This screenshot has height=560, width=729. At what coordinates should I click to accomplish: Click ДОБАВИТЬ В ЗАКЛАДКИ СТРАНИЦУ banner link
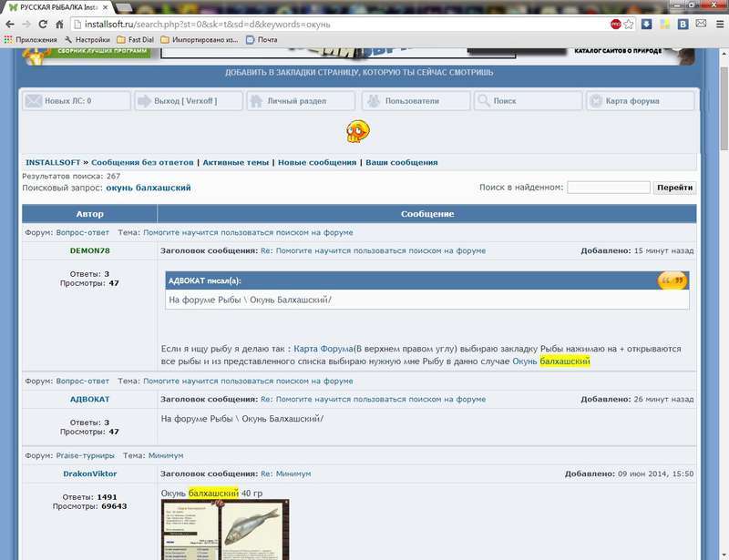point(359,73)
